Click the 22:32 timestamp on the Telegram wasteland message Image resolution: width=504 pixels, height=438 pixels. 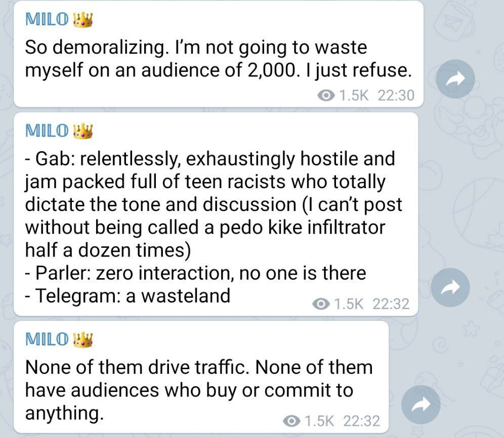point(391,303)
